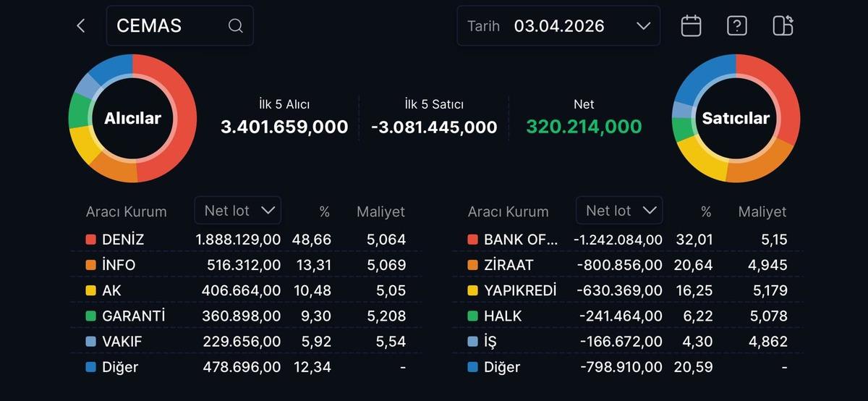
Task: Select the DENİZ buyer row
Action: coord(245,240)
